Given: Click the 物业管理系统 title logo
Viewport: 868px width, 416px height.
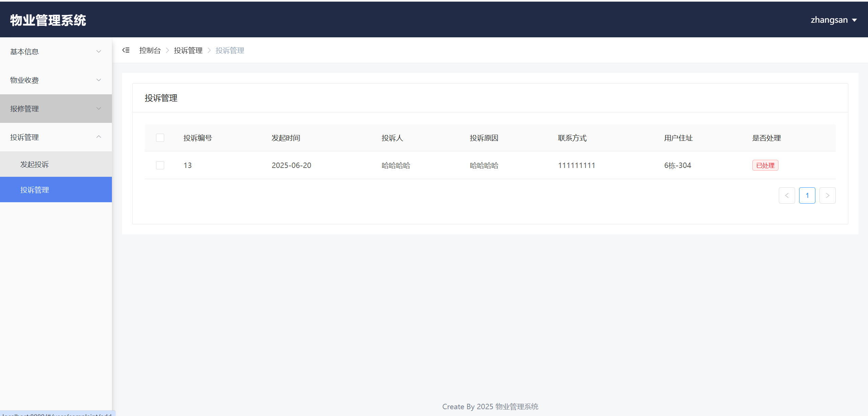Looking at the screenshot, I should [48, 20].
